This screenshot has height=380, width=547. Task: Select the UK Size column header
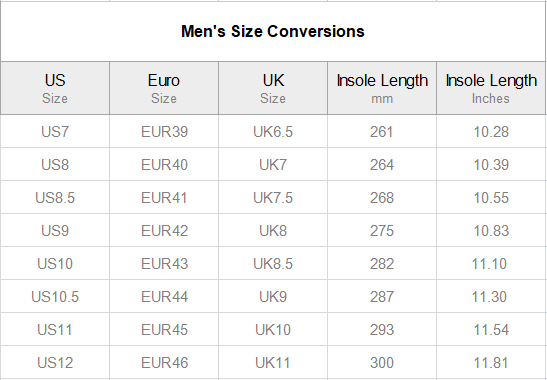click(x=273, y=88)
